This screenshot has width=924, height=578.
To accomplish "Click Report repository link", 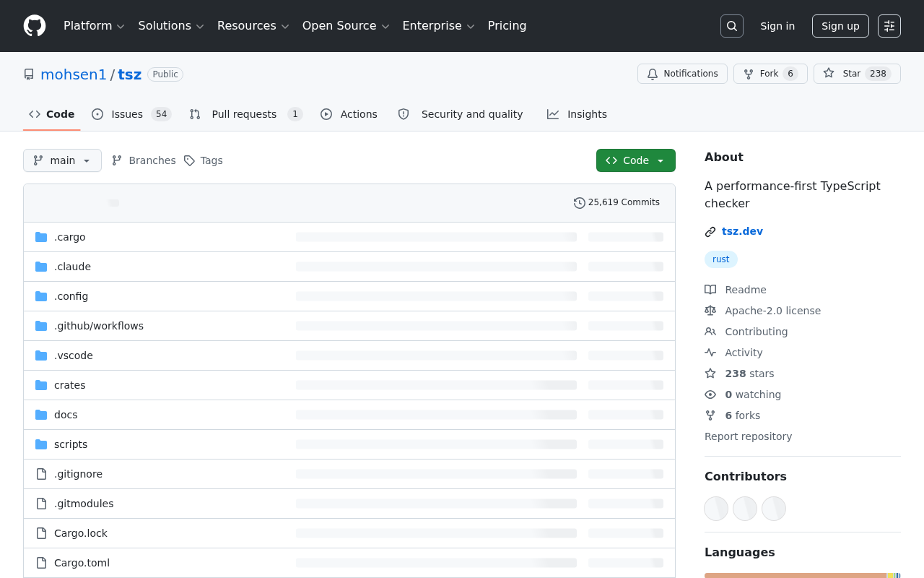I will (x=748, y=436).
